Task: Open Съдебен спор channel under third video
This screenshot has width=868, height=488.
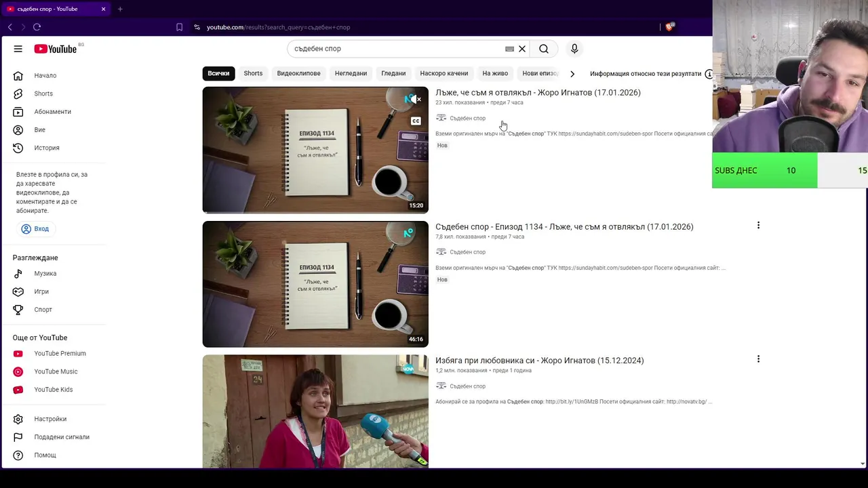Action: (x=467, y=386)
